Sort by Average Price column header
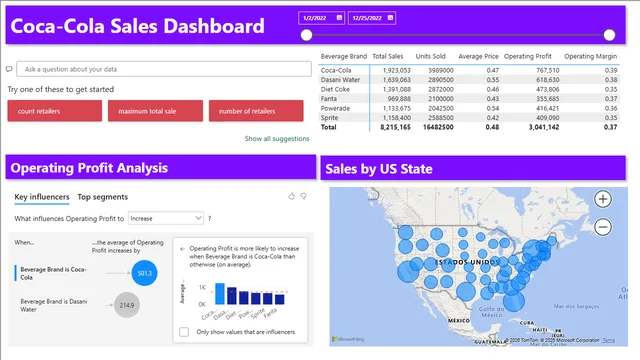 pos(478,56)
